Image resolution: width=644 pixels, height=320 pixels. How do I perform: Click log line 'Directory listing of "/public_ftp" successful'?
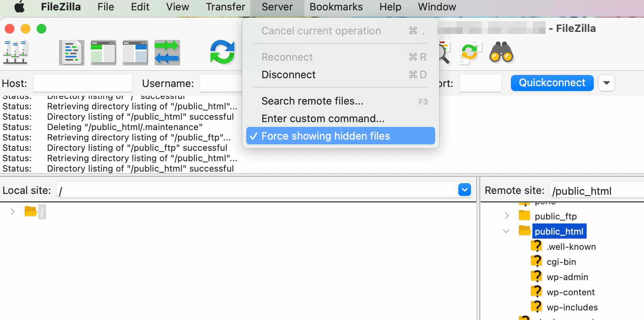(x=137, y=148)
